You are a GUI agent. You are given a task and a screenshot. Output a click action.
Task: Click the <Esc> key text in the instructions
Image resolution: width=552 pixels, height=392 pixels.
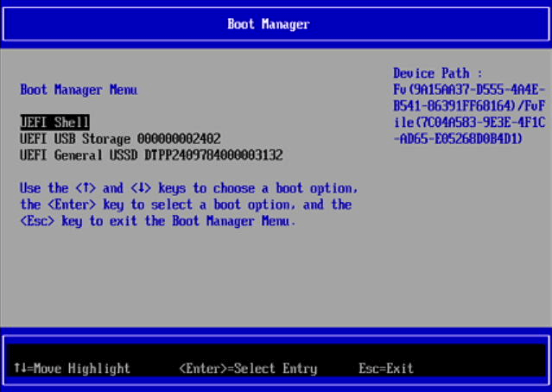click(36, 221)
